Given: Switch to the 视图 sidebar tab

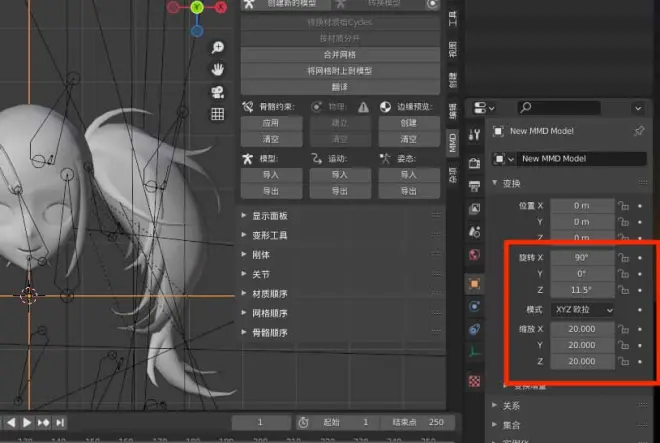Looking at the screenshot, I should [452, 50].
